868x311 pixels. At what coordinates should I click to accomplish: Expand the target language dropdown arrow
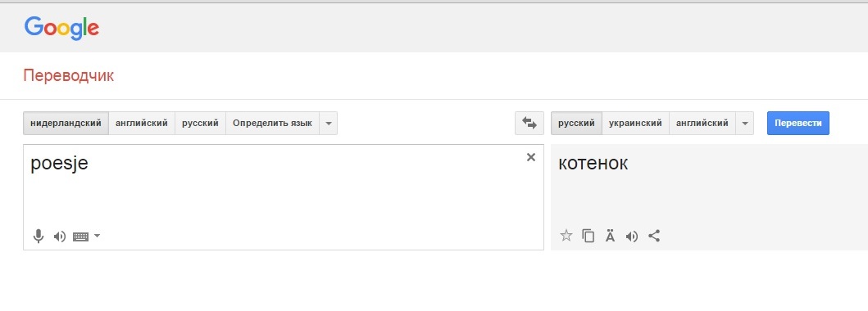tap(744, 124)
